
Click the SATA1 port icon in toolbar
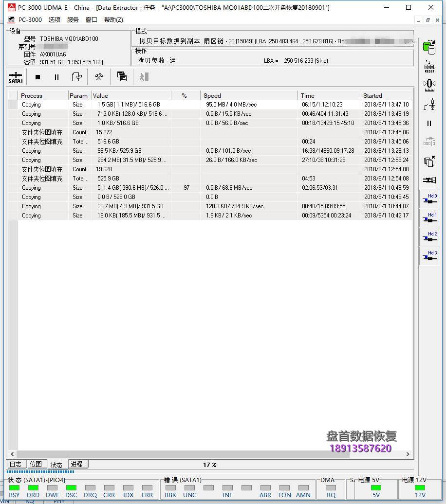tap(16, 77)
